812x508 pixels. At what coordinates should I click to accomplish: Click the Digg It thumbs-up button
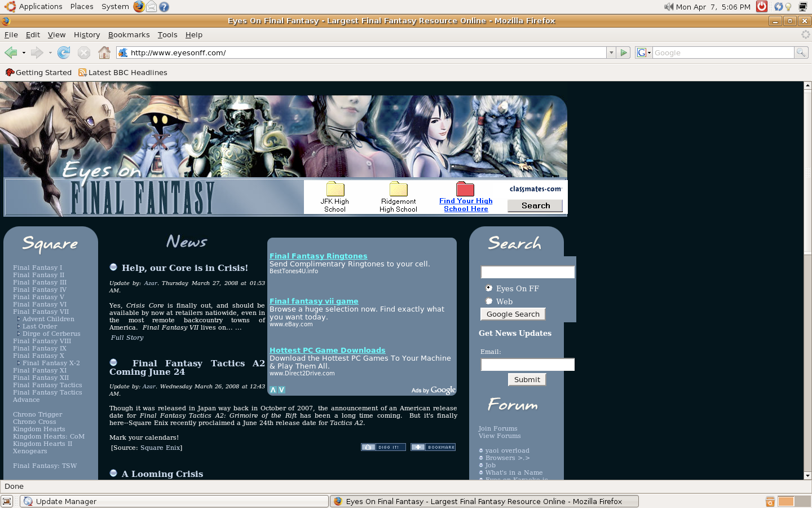[x=383, y=447]
